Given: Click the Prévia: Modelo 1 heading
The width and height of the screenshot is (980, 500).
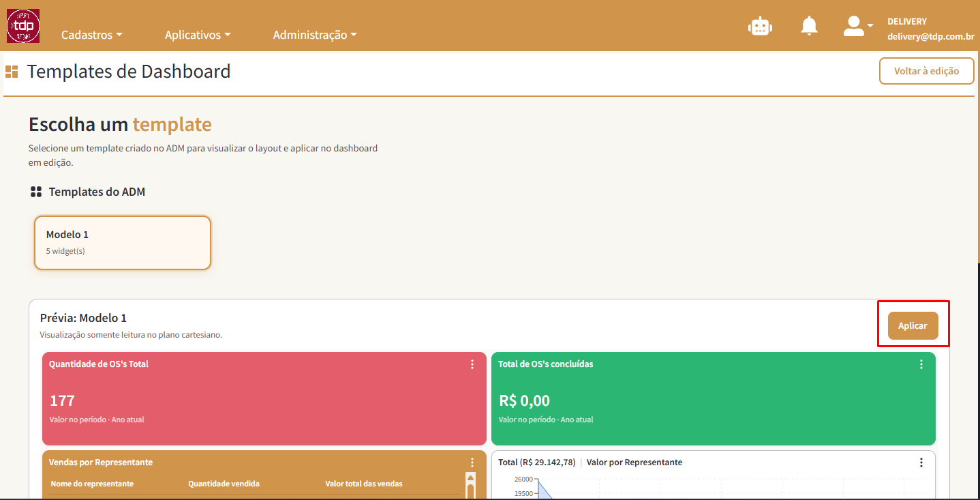Looking at the screenshot, I should point(83,318).
